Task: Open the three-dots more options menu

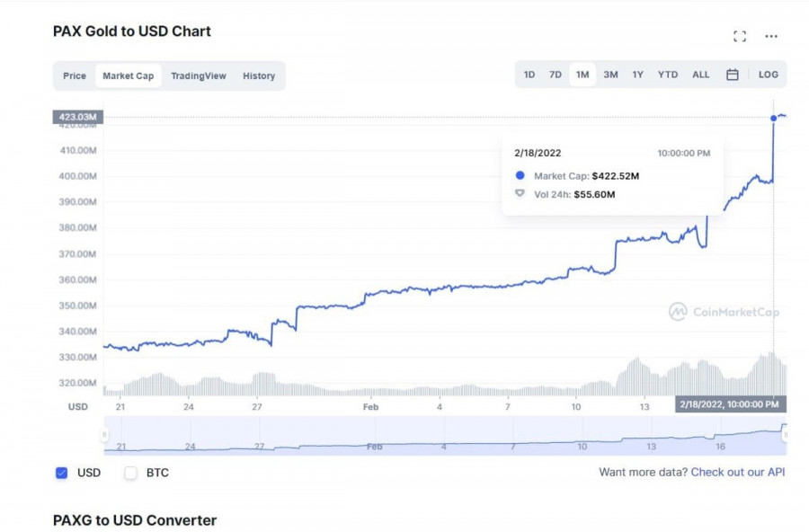Action: click(x=771, y=36)
